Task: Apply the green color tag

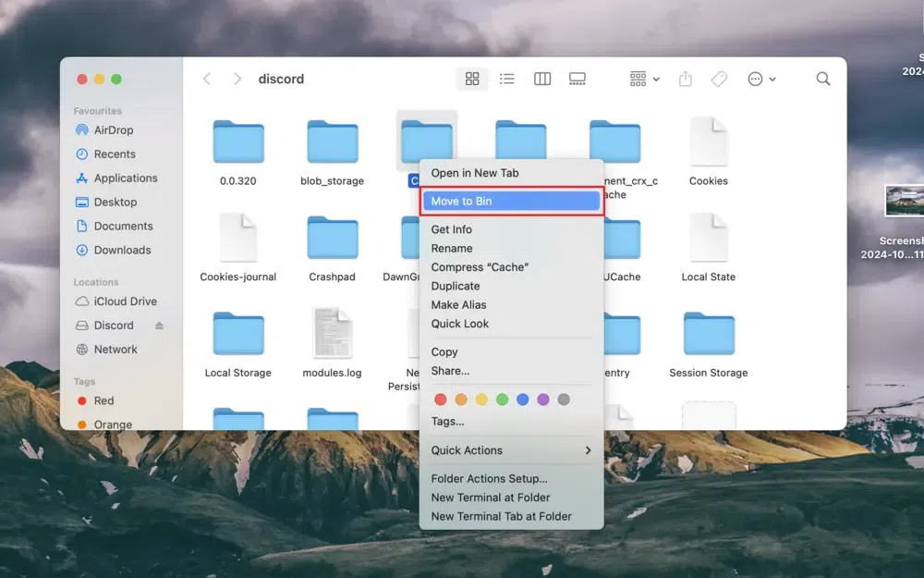Action: [x=502, y=400]
